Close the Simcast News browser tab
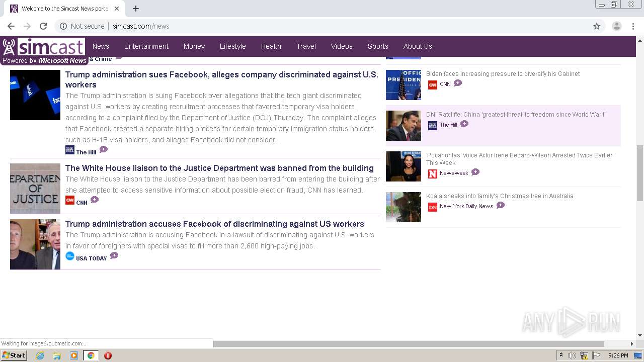 pos(117,9)
